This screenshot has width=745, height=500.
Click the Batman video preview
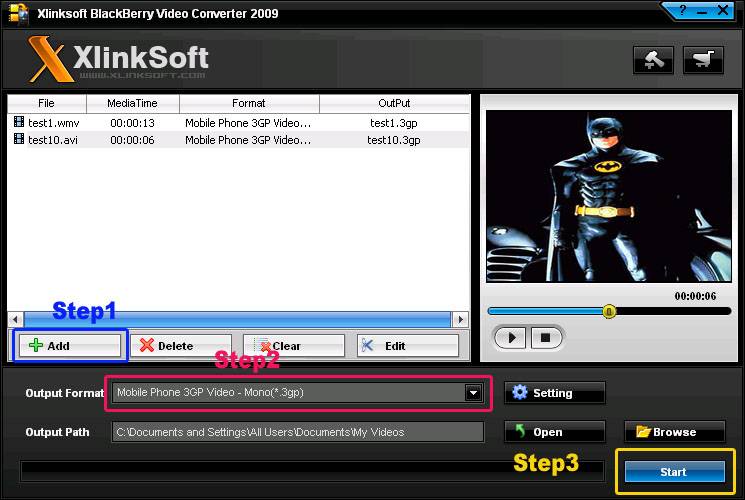[x=609, y=196]
